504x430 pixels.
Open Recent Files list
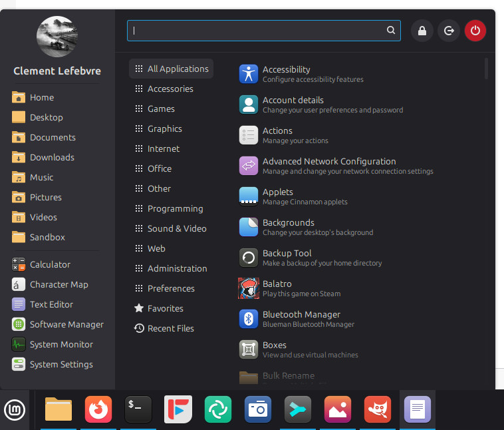pyautogui.click(x=170, y=328)
